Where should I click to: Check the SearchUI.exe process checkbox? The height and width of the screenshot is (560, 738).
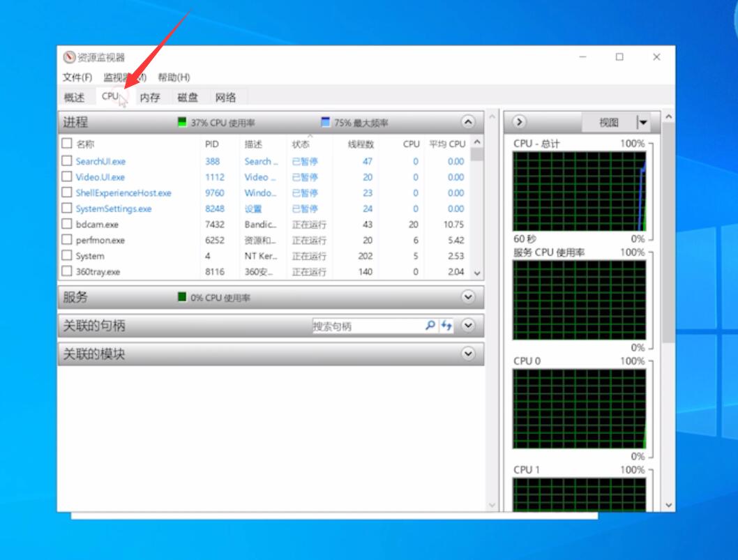(67, 161)
